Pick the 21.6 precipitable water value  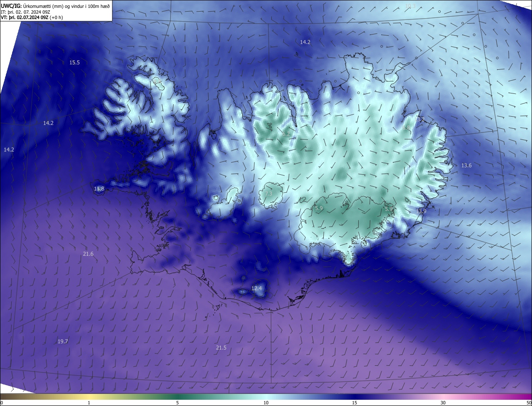tap(88, 254)
